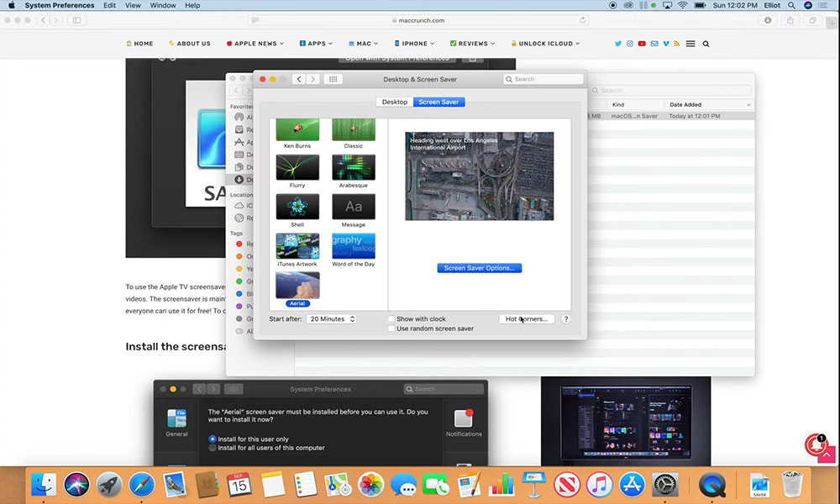
Task: Select Install for this user only
Action: pyautogui.click(x=213, y=438)
